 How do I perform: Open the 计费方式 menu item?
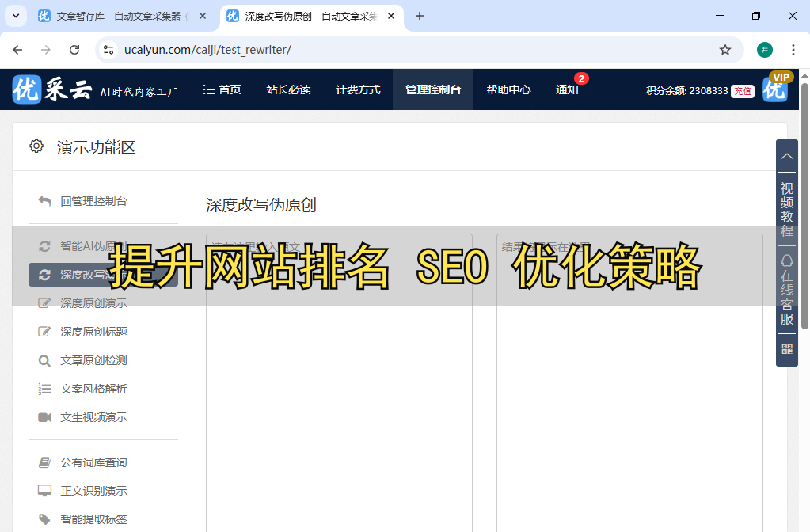pos(358,89)
